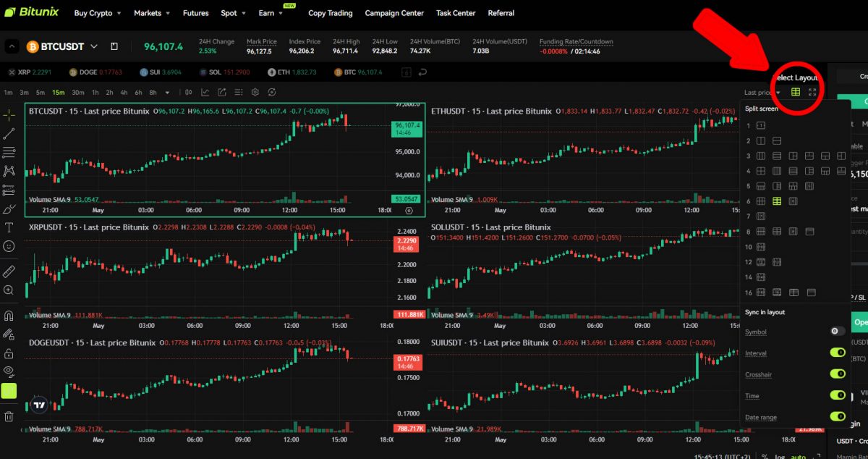Click the Bitunix logo
868x459 pixels.
[x=30, y=12]
